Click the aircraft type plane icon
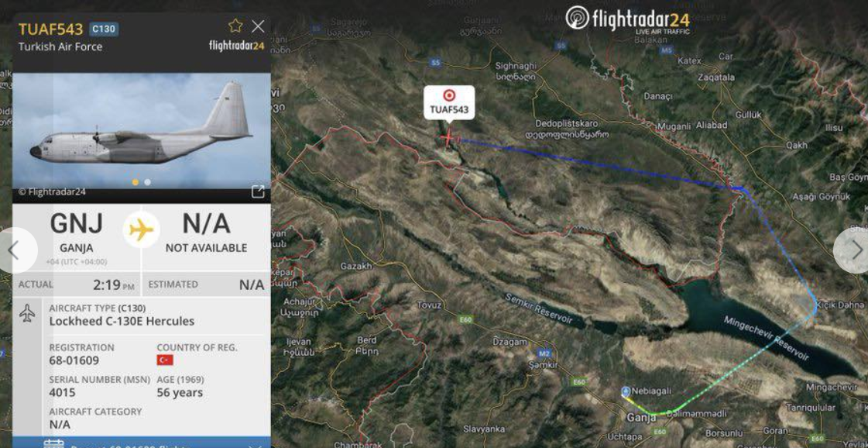The image size is (868, 448). tap(27, 314)
